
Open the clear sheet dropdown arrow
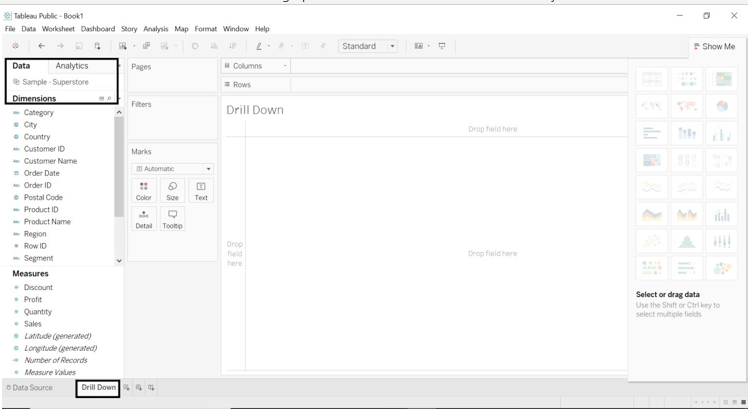click(x=176, y=46)
